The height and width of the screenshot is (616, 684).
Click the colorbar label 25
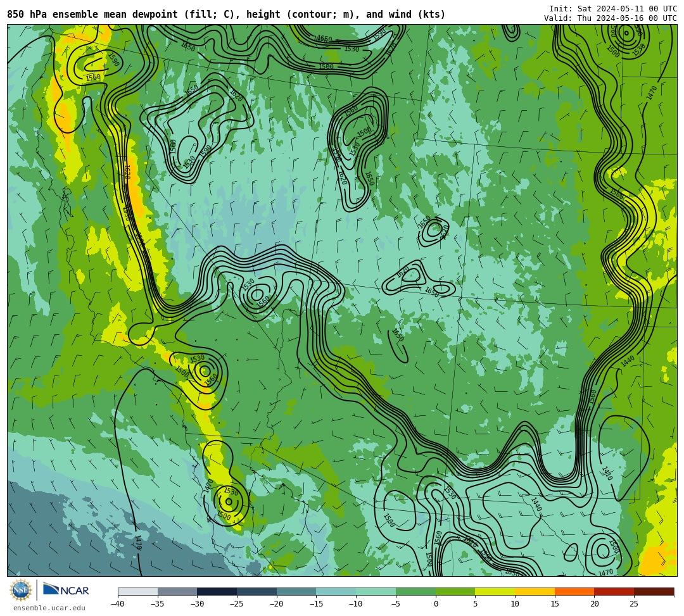pos(634,604)
